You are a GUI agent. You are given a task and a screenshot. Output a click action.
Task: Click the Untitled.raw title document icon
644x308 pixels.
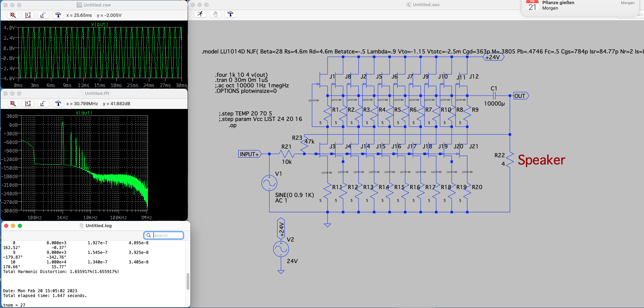(x=79, y=5)
